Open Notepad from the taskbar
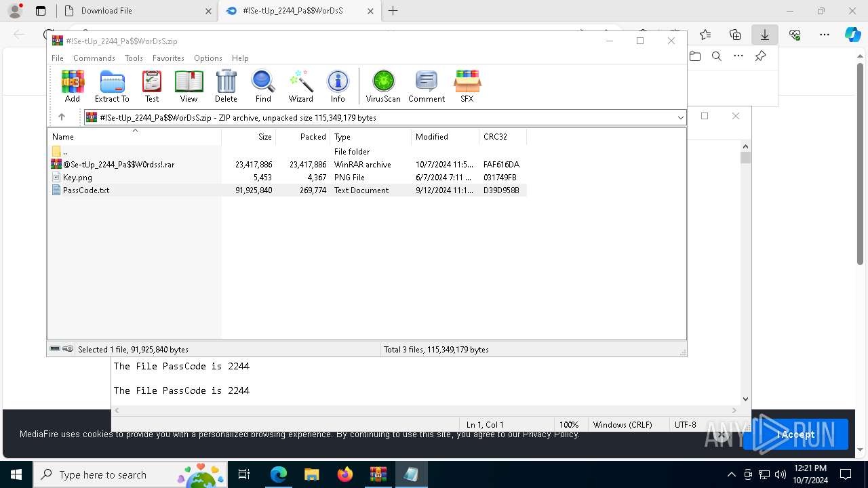Screen dimensions: 868x488 [x=412, y=474]
